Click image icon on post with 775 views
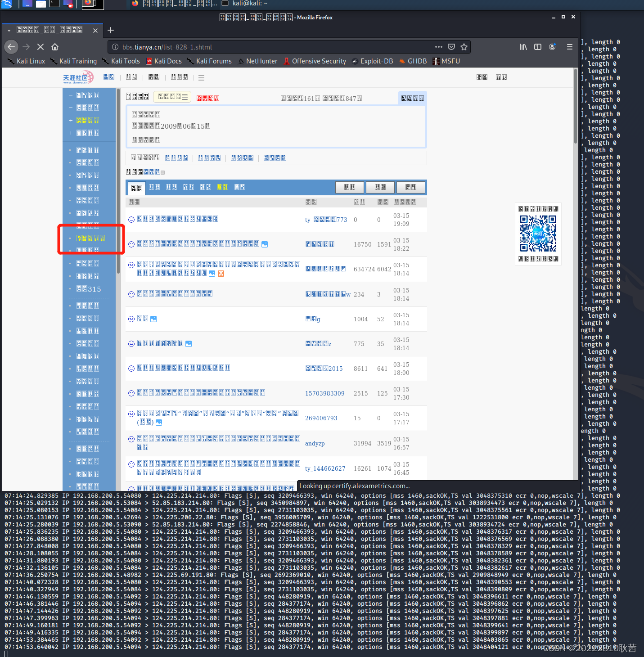Image resolution: width=644 pixels, height=657 pixels. [x=189, y=343]
